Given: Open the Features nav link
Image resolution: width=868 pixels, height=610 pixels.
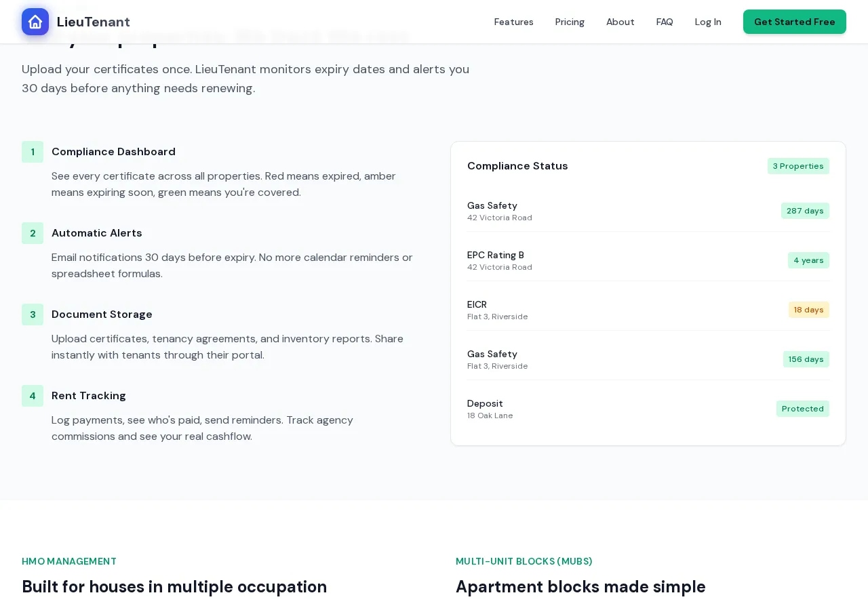Looking at the screenshot, I should pyautogui.click(x=514, y=22).
